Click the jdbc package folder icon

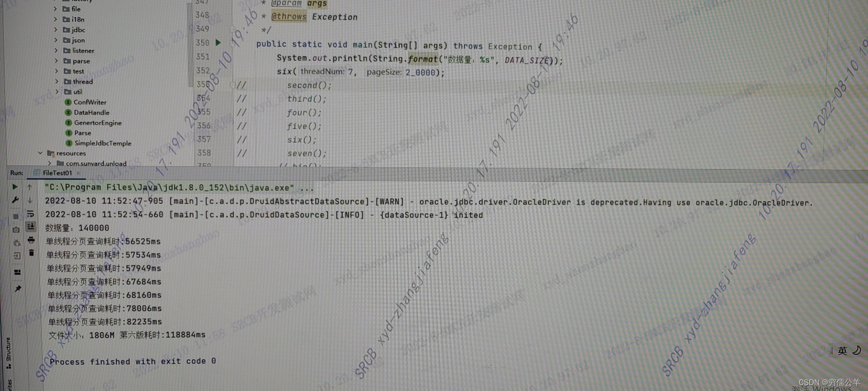pyautogui.click(x=66, y=30)
